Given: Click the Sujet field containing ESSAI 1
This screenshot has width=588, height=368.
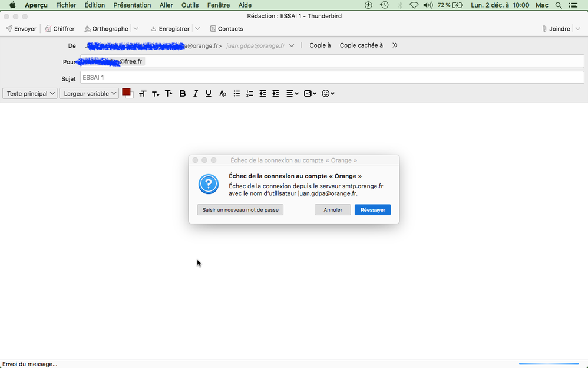Looking at the screenshot, I should pyautogui.click(x=332, y=77).
